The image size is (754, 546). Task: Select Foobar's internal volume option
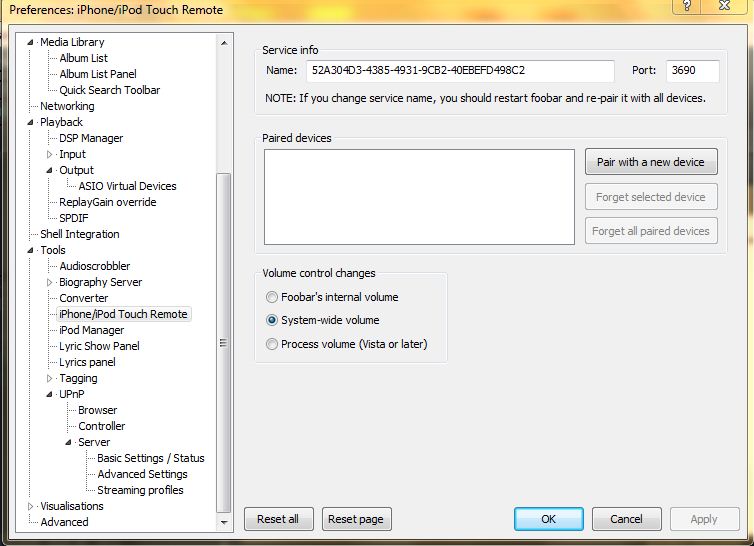coord(332,297)
